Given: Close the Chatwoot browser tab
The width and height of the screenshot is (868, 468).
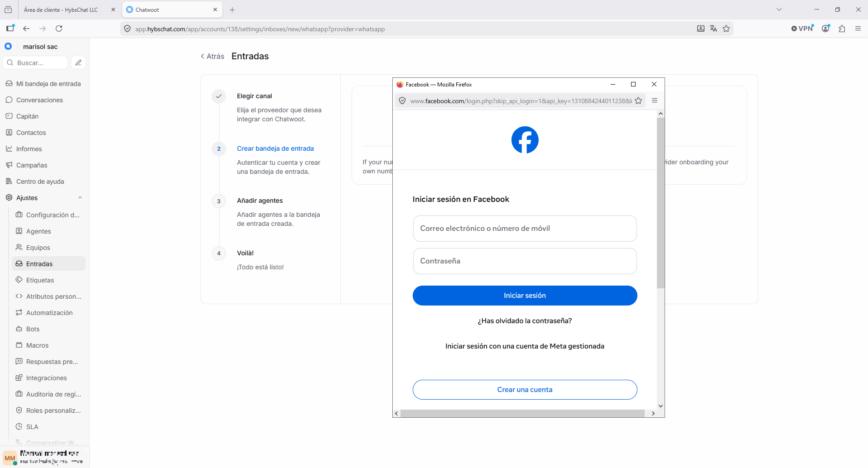Looking at the screenshot, I should (x=215, y=10).
